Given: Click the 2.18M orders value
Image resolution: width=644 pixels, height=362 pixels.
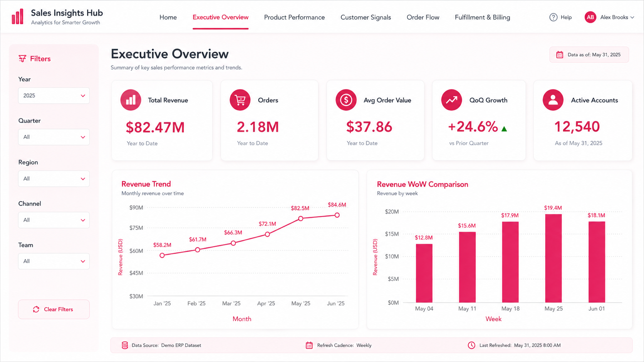Looking at the screenshot, I should (258, 127).
